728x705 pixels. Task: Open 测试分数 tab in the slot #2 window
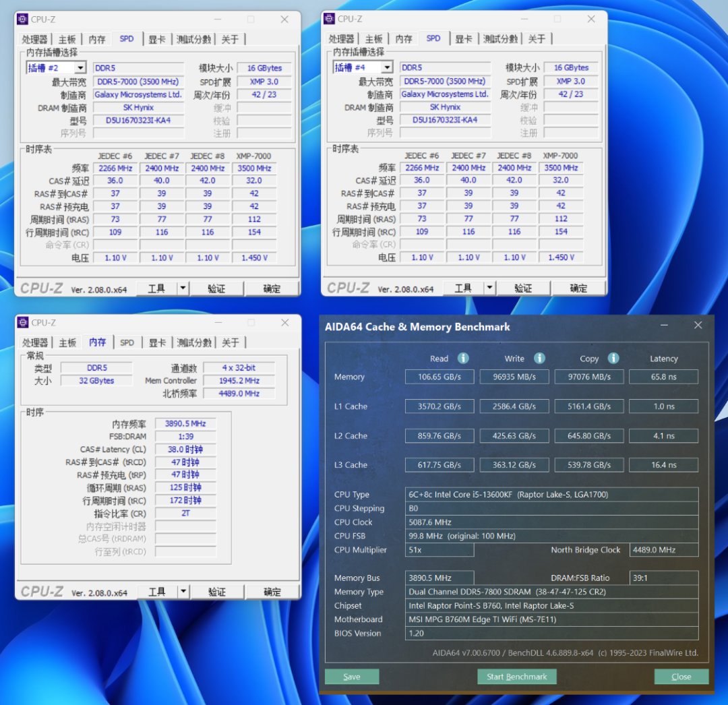[x=193, y=40]
